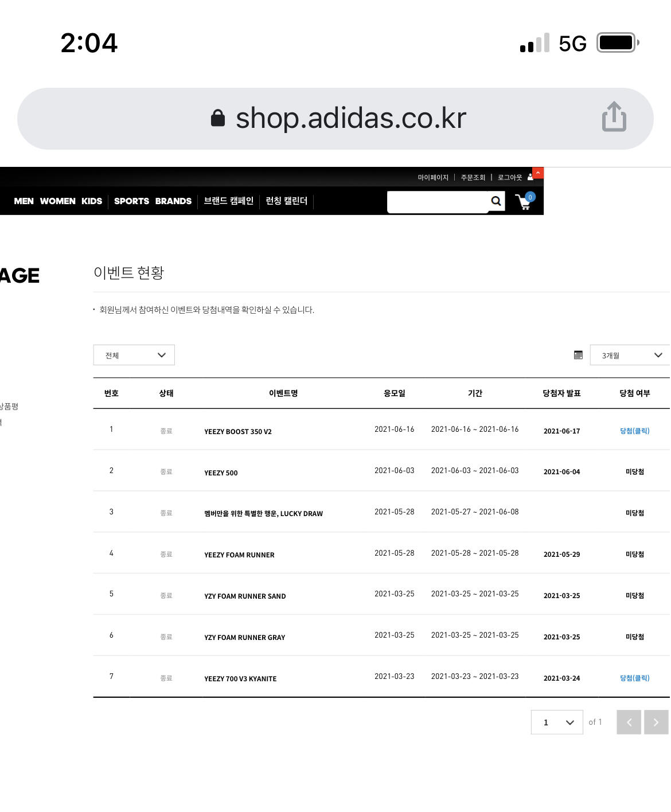
Task: Select the 런칭 캘린더 menu item
Action: coord(286,201)
